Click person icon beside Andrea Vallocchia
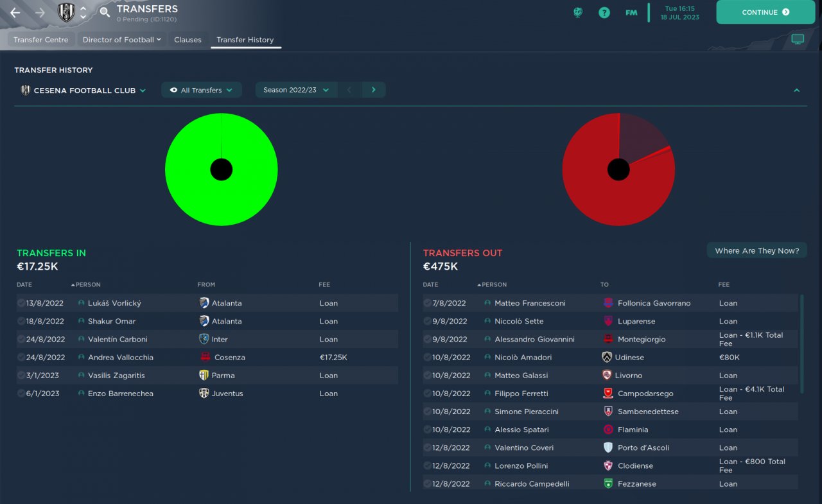This screenshot has width=822, height=504. click(82, 357)
